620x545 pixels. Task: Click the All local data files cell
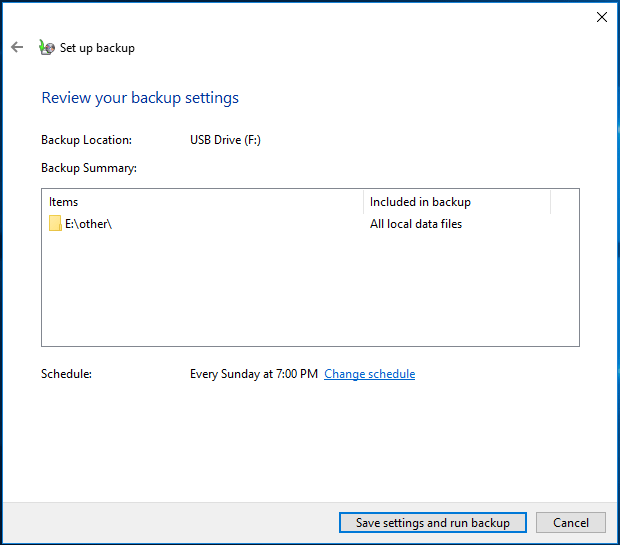tap(416, 224)
